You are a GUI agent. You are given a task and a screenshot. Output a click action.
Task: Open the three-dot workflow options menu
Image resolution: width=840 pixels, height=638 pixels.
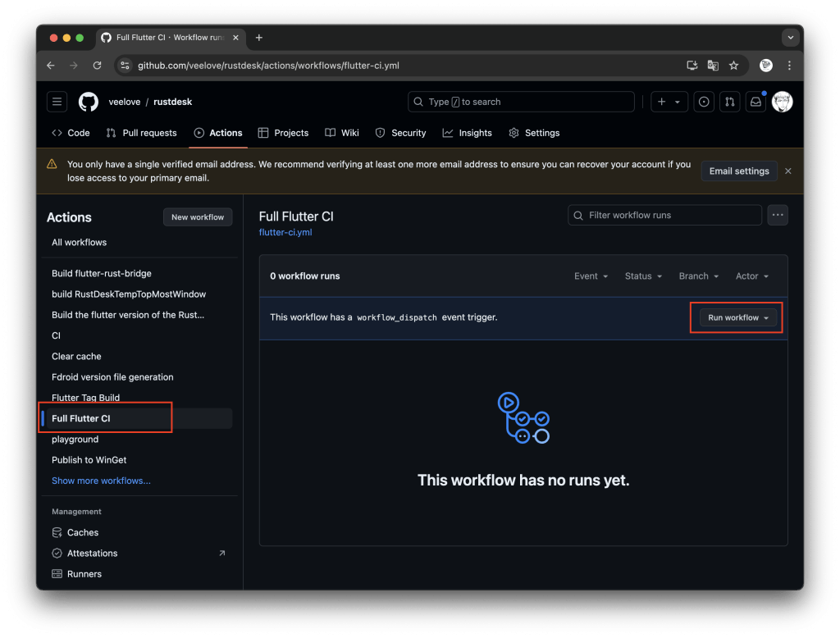(x=778, y=215)
